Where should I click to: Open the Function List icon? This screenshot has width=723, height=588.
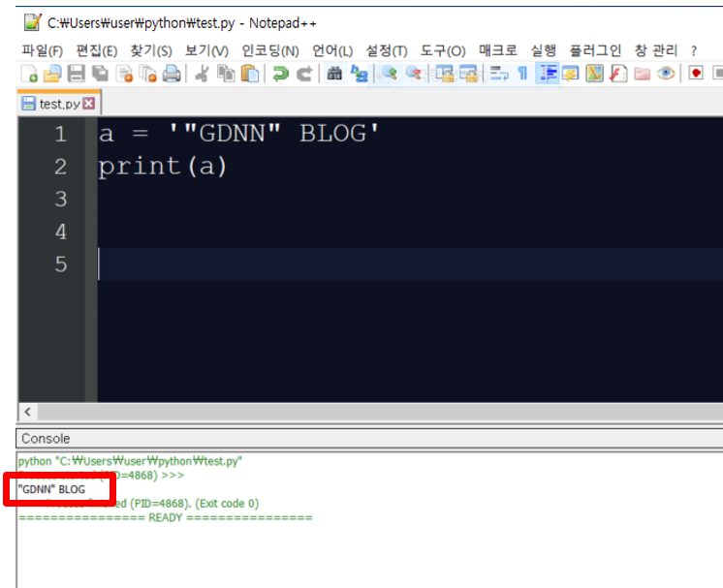point(618,74)
